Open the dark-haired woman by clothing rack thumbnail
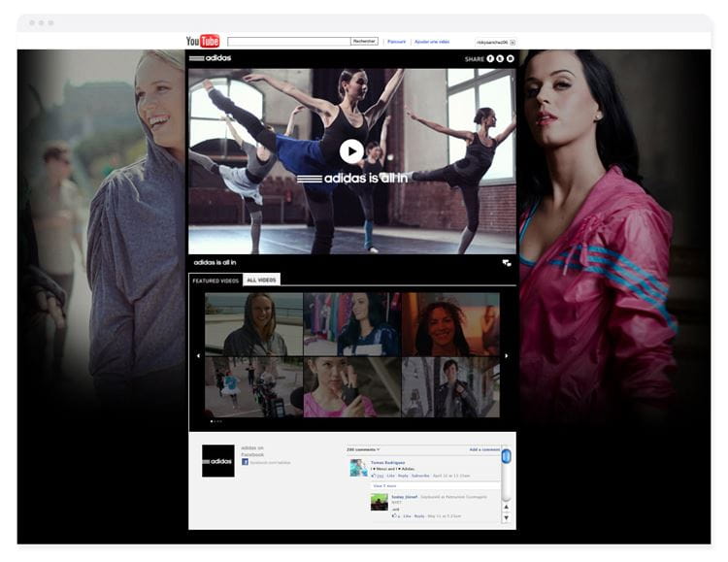Screen dimensions: 728x562 tap(352, 324)
